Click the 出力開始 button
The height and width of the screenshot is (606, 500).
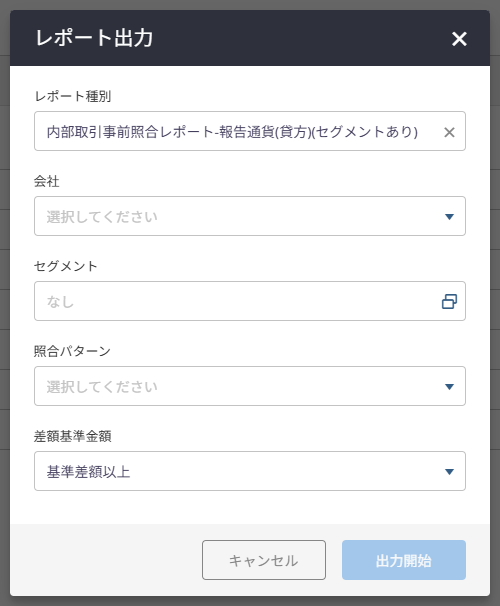tap(404, 560)
